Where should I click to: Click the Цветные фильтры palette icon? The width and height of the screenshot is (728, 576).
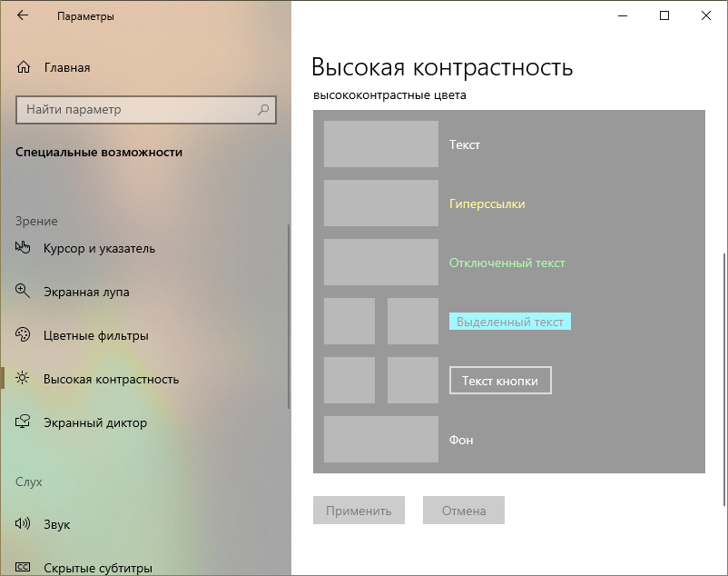(x=24, y=335)
